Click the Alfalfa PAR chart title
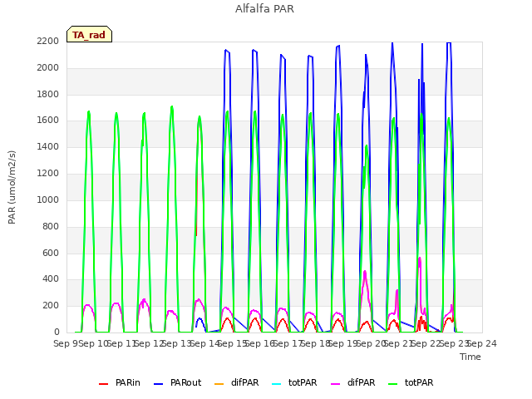This screenshot has width=532, height=399. tap(264, 8)
